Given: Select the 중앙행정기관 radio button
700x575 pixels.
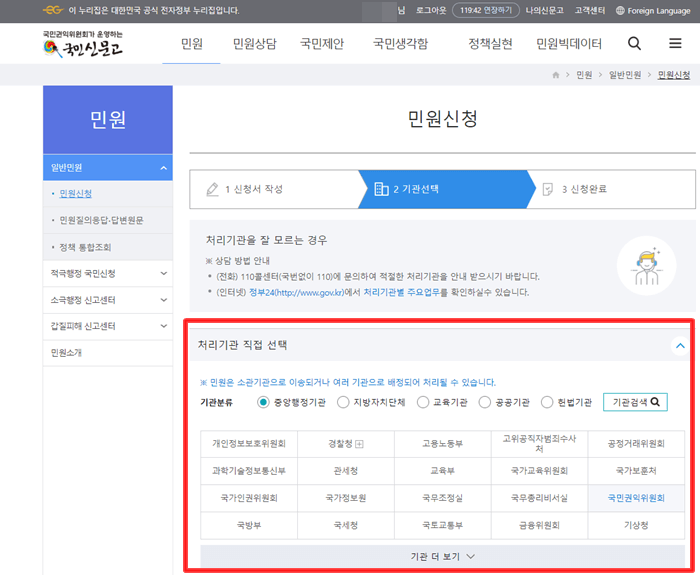Looking at the screenshot, I should pos(263,402).
